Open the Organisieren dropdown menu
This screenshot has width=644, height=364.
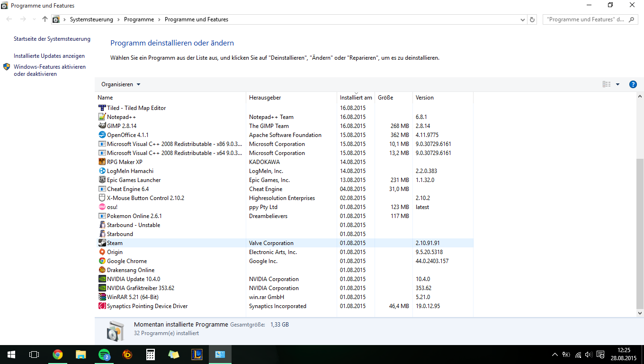pyautogui.click(x=121, y=84)
